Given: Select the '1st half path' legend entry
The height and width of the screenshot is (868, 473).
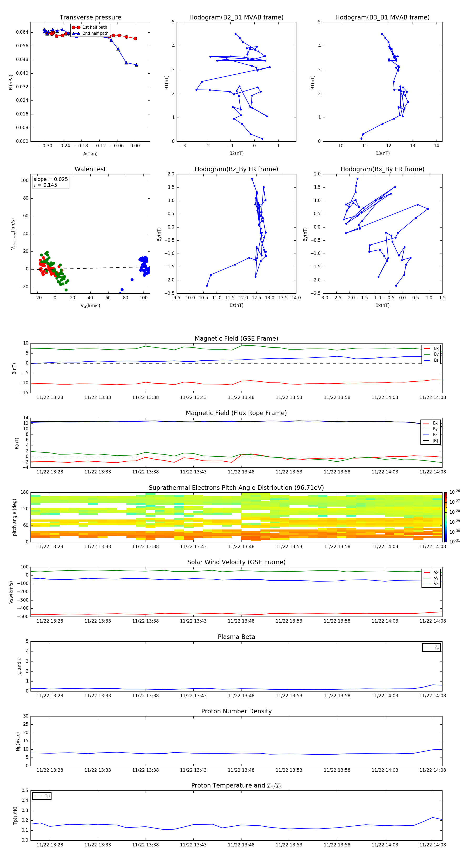Looking at the screenshot, I should coord(90,27).
